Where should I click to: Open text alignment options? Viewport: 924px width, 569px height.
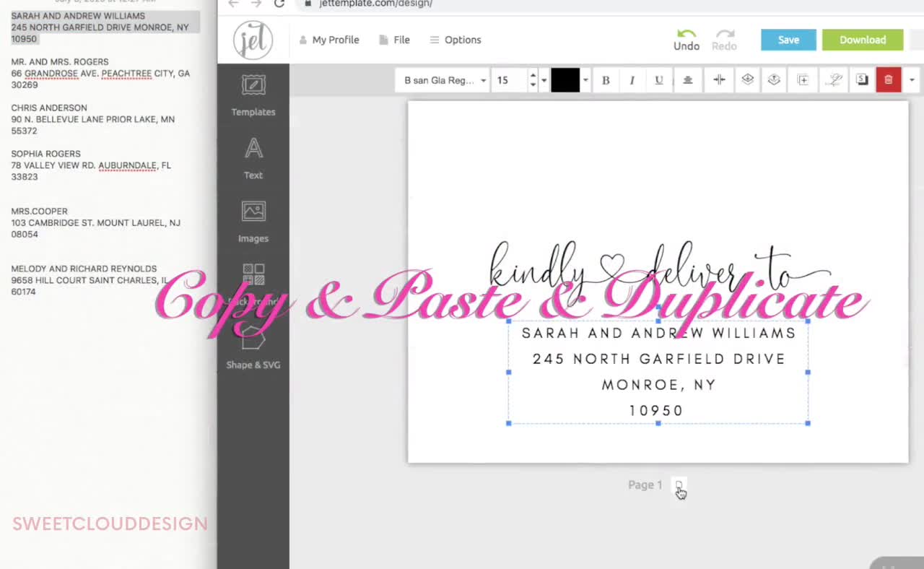(688, 80)
